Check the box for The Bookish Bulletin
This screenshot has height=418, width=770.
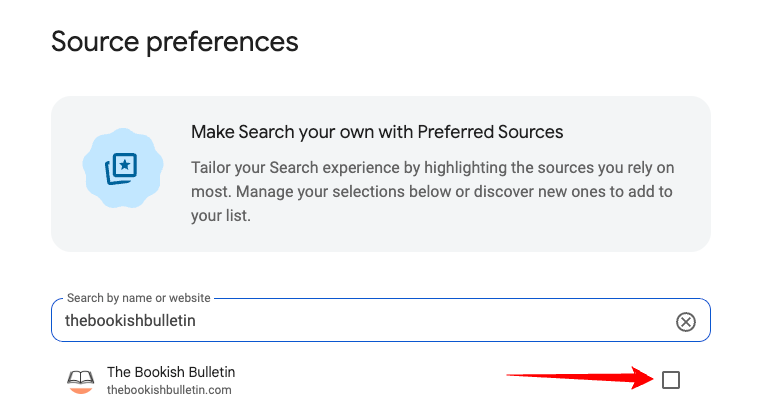[671, 380]
